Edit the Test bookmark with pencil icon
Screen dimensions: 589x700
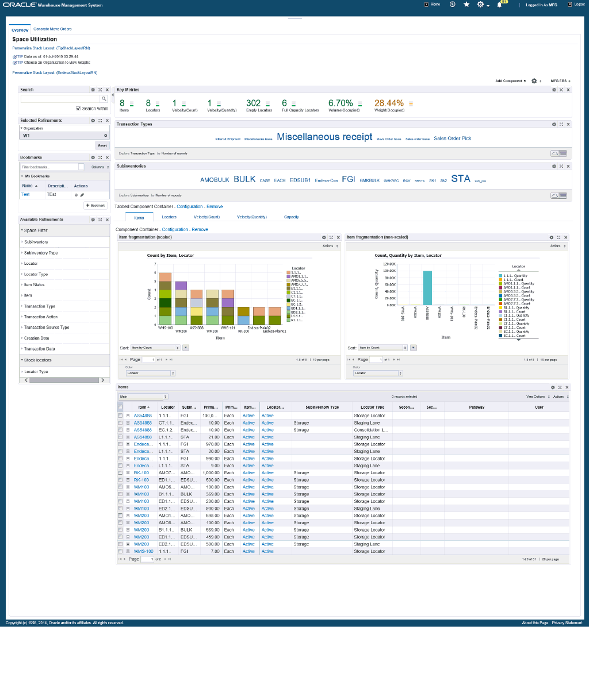point(82,195)
